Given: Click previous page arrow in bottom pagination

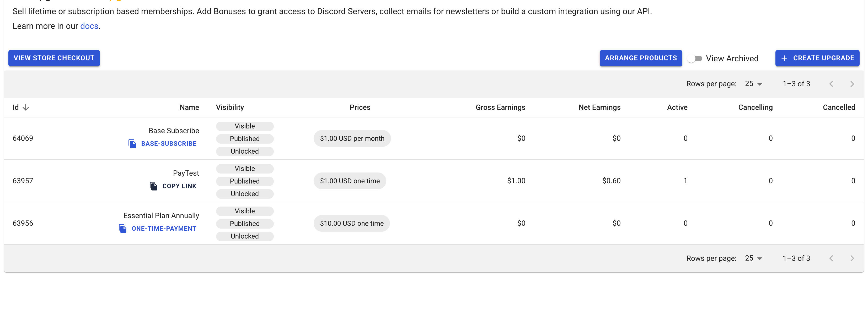Looking at the screenshot, I should 831,258.
